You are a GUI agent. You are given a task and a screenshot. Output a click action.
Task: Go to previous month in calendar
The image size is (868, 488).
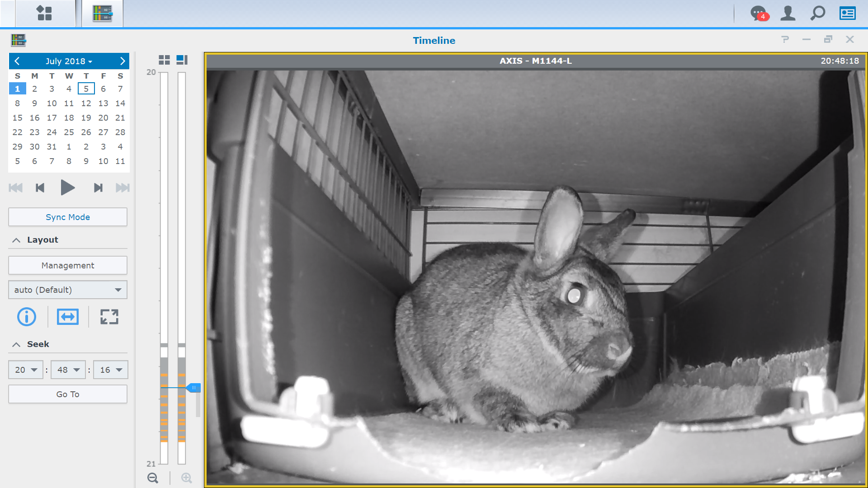coord(17,61)
